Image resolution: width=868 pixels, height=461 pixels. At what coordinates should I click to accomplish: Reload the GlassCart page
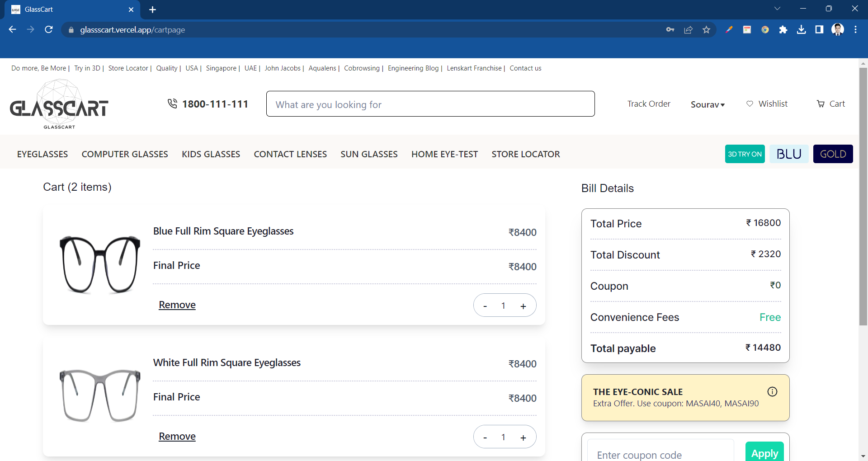pyautogui.click(x=49, y=29)
